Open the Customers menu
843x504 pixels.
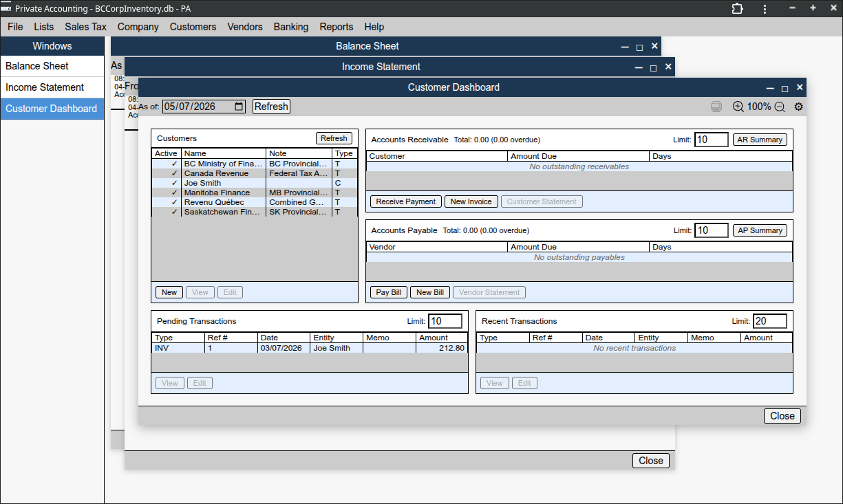pyautogui.click(x=193, y=27)
